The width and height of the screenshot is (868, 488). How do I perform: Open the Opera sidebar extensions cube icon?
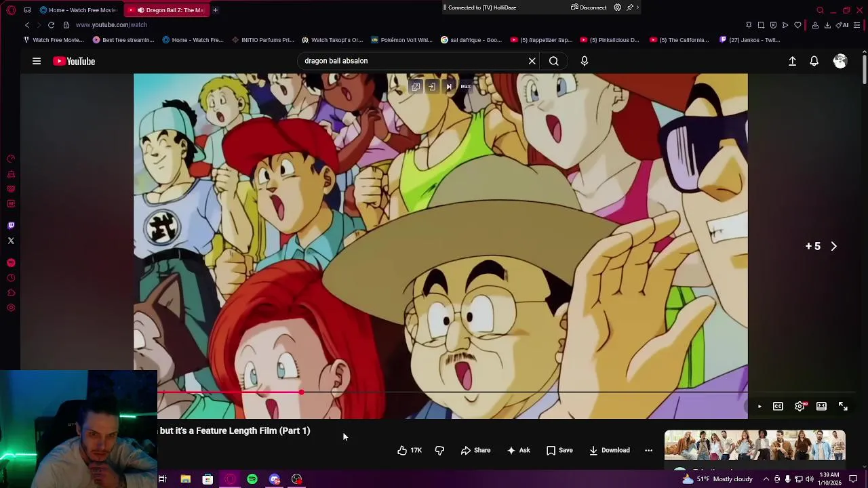[11, 293]
